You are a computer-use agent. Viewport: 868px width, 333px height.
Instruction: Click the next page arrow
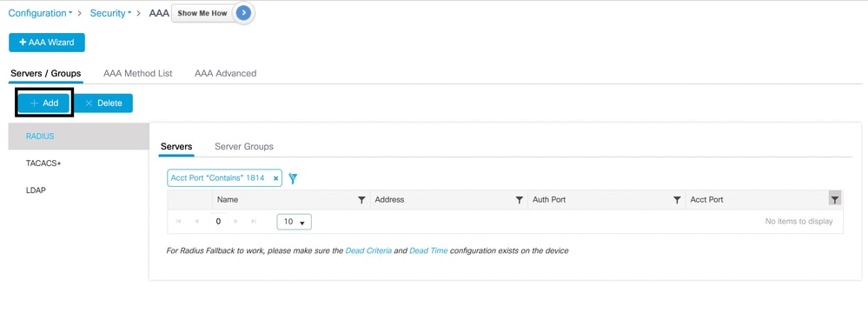235,222
